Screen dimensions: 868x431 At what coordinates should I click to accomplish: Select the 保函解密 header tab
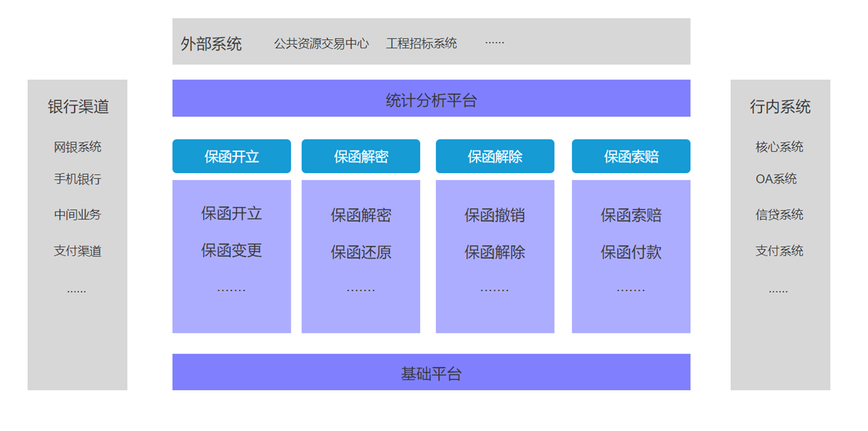pyautogui.click(x=361, y=156)
